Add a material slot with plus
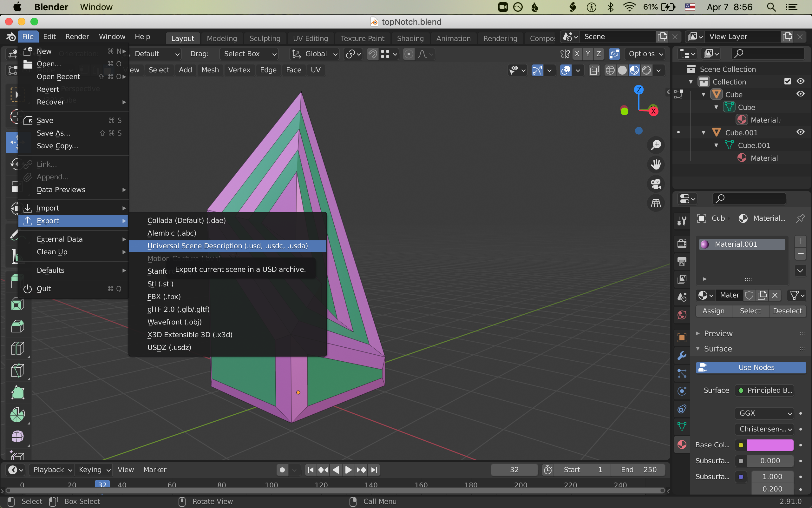 (801, 241)
